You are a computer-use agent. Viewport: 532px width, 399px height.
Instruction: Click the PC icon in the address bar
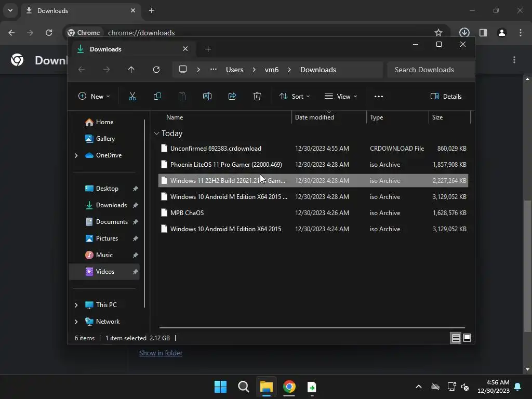(183, 70)
